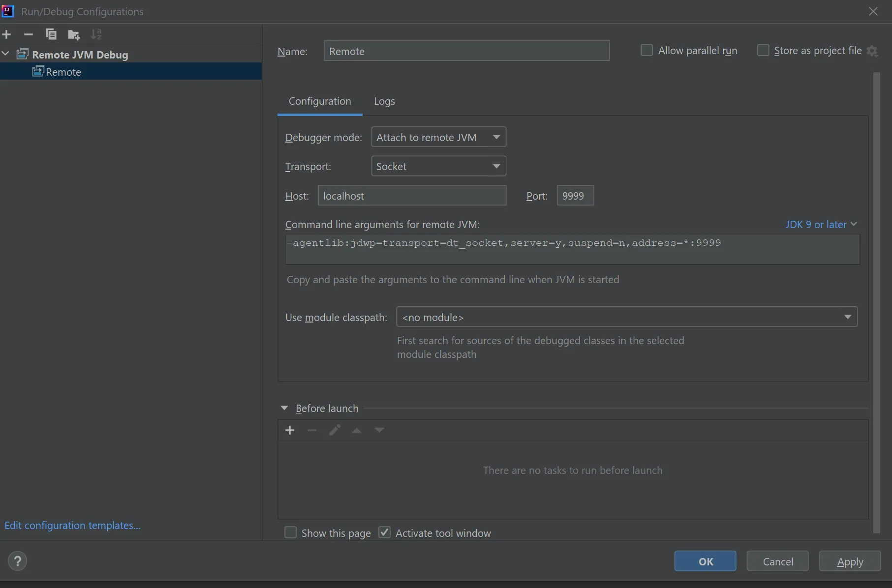Switch to the Logs tab

click(384, 101)
